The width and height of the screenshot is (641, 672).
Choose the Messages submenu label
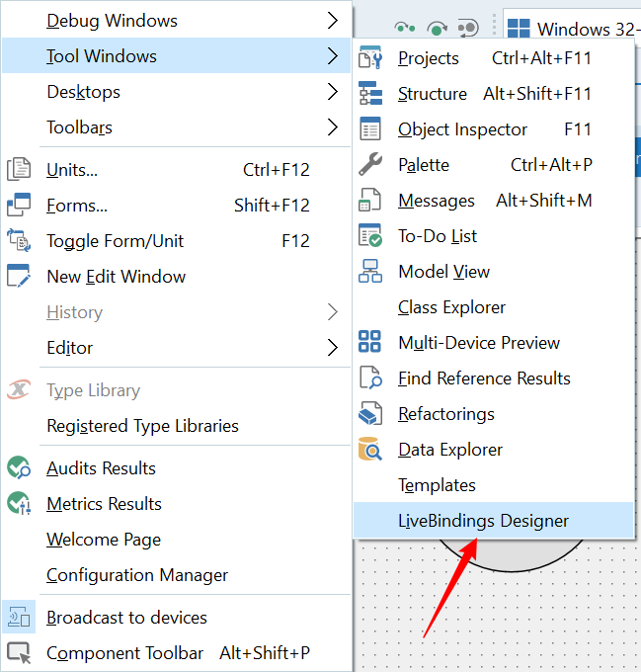(437, 201)
